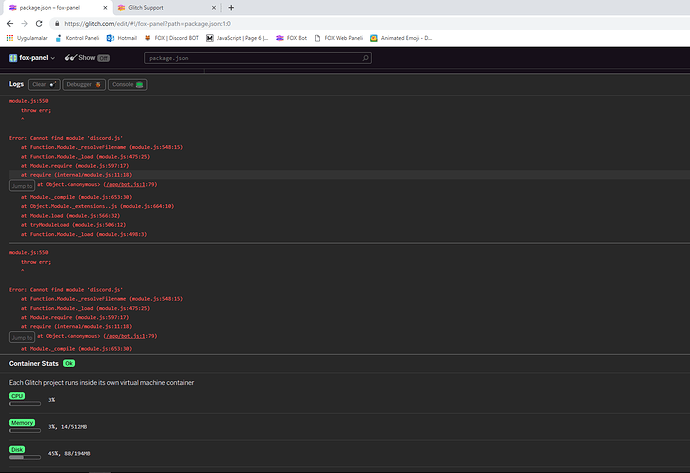
Task: Open first /app/bot.js:1 link
Action: (124, 184)
